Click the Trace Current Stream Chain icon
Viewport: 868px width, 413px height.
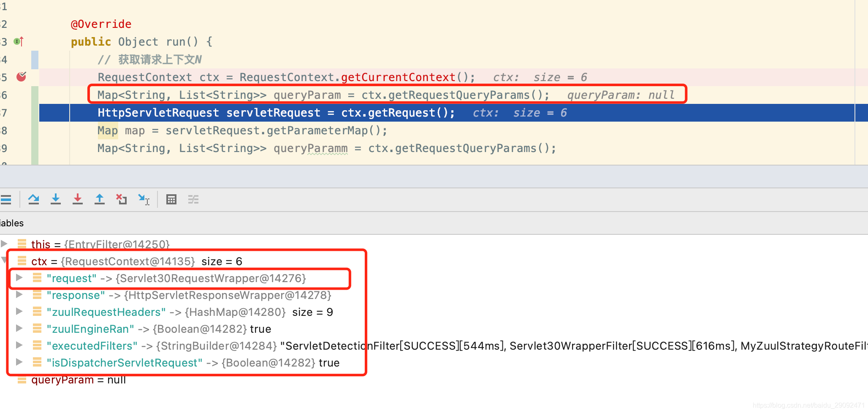(x=193, y=199)
